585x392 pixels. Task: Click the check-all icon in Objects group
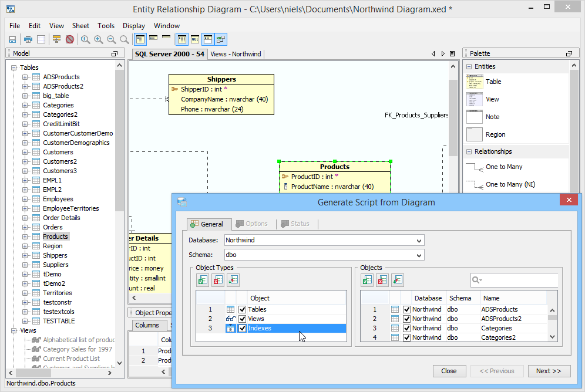[368, 280]
